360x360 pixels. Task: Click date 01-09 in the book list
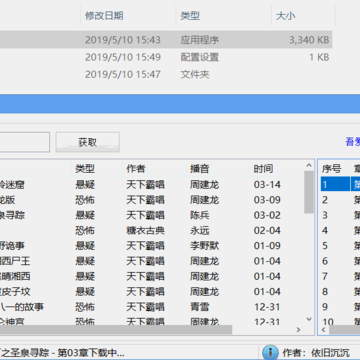click(267, 246)
